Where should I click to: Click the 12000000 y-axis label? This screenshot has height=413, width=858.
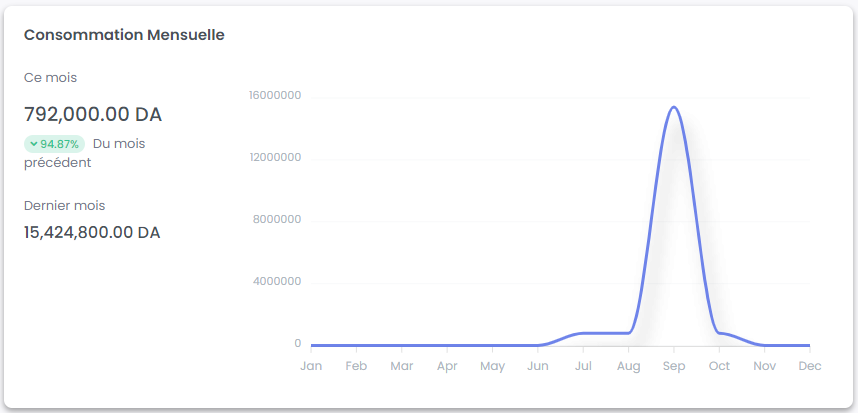pos(273,158)
